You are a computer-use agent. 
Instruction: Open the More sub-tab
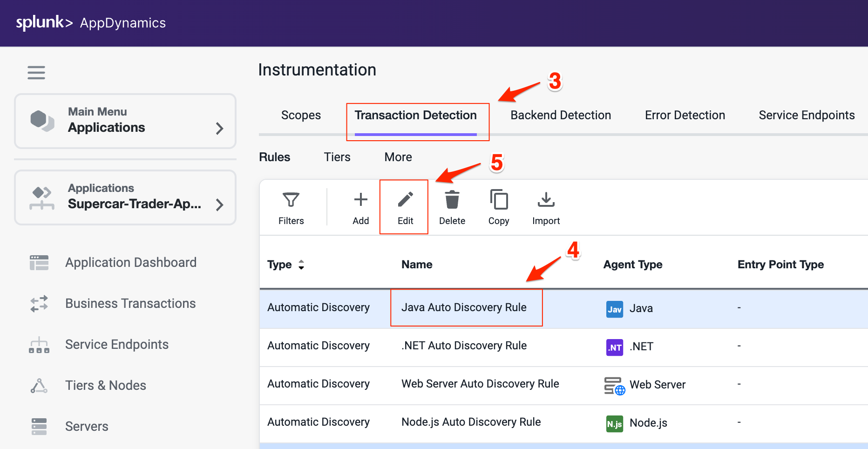click(398, 157)
